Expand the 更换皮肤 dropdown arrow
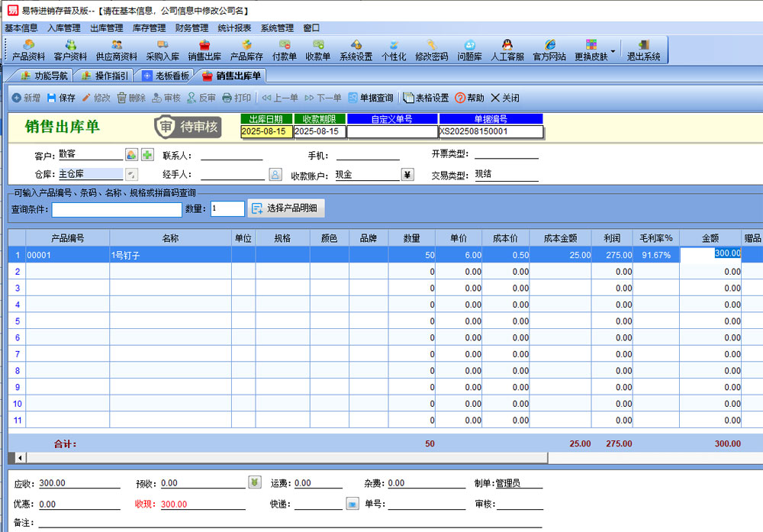 coord(613,51)
